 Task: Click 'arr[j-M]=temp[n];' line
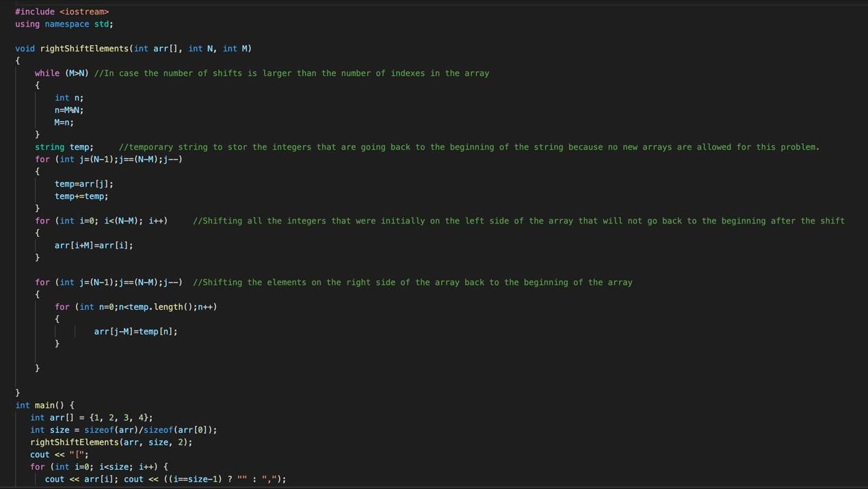[x=136, y=332]
